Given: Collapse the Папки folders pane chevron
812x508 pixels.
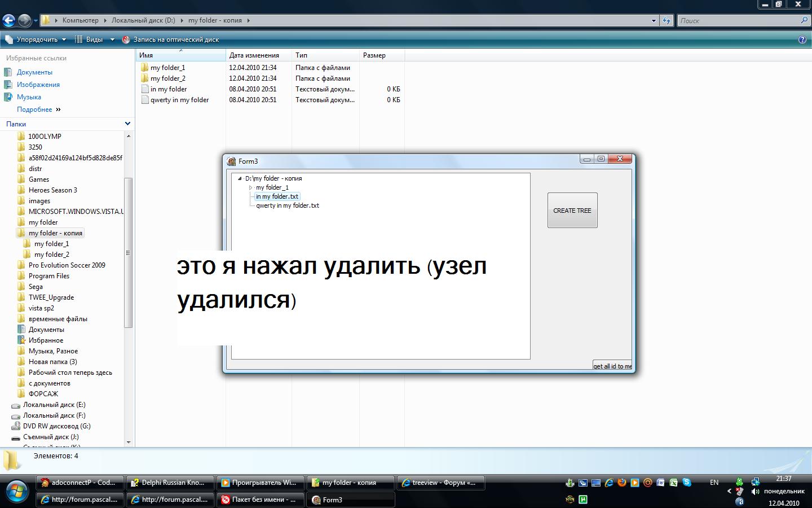Looking at the screenshot, I should [x=127, y=124].
